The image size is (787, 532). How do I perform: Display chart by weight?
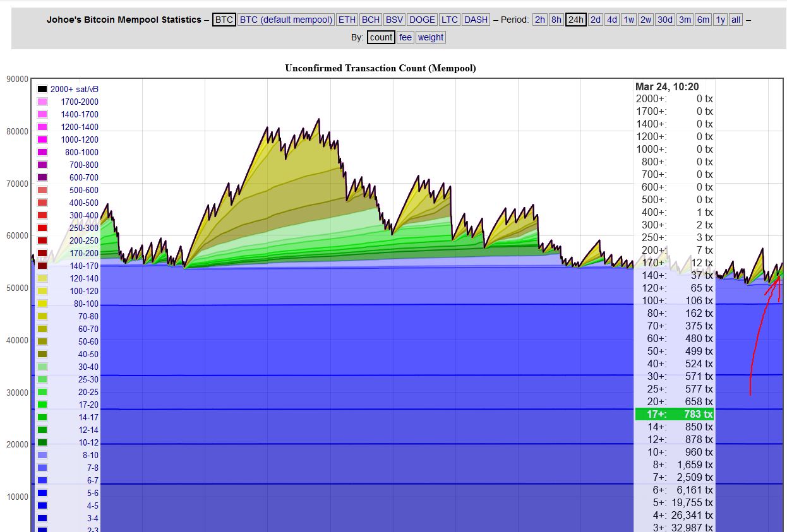click(431, 37)
